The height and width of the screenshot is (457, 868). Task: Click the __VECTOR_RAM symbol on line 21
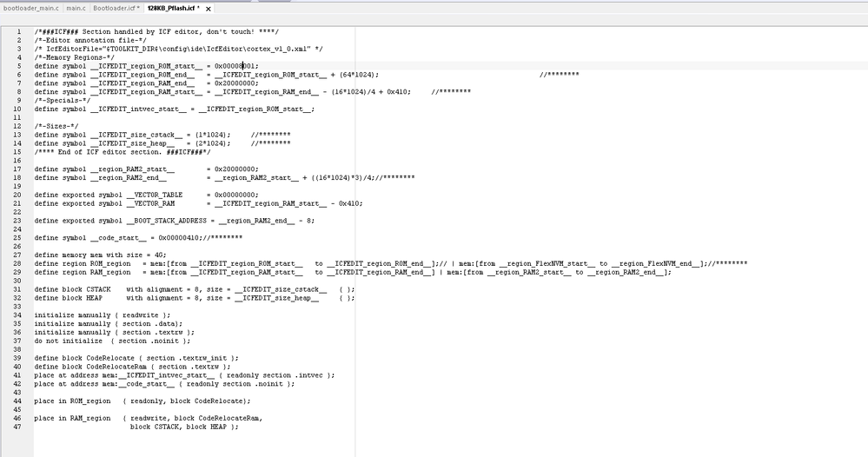click(150, 203)
